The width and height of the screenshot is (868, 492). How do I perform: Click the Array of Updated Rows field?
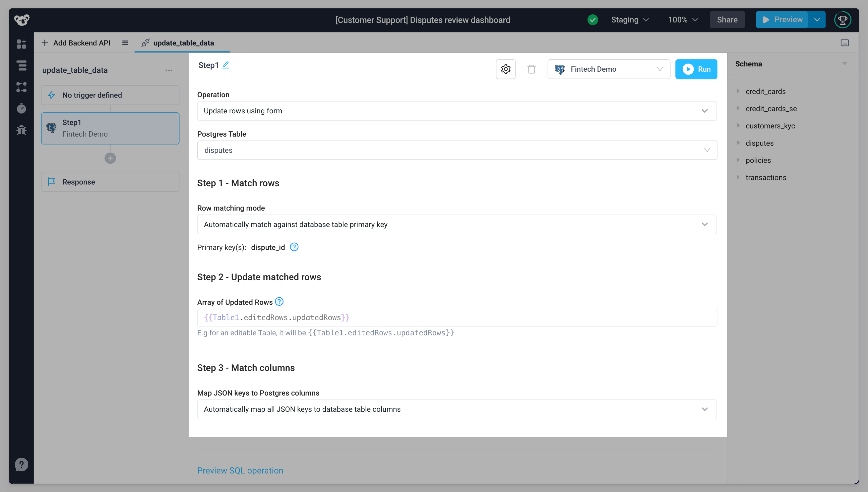pyautogui.click(x=457, y=317)
